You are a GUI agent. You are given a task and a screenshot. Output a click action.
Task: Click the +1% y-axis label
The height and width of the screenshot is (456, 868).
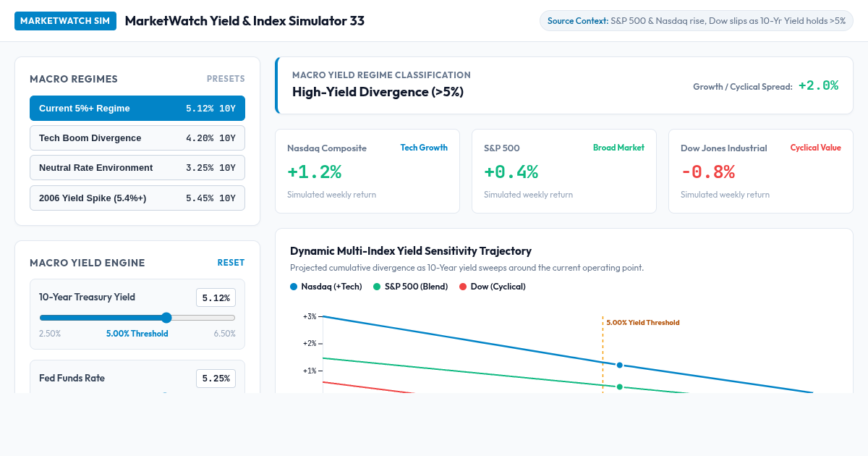(x=310, y=371)
